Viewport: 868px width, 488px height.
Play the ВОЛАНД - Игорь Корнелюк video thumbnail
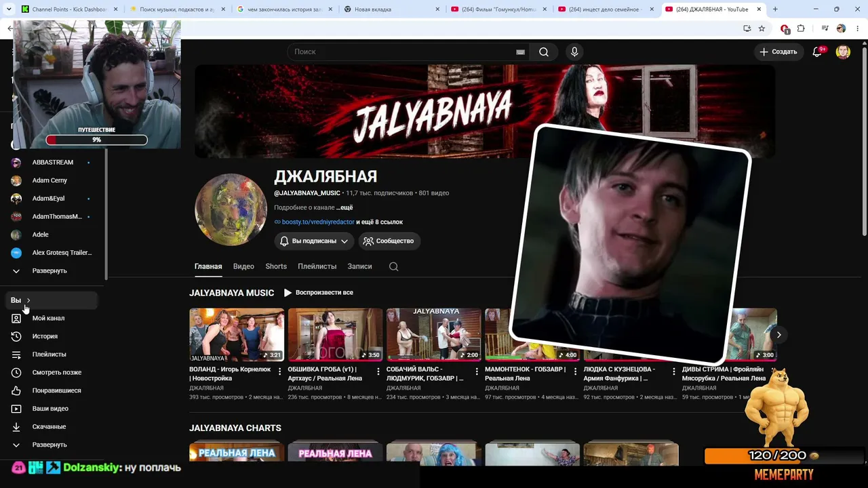pos(237,335)
